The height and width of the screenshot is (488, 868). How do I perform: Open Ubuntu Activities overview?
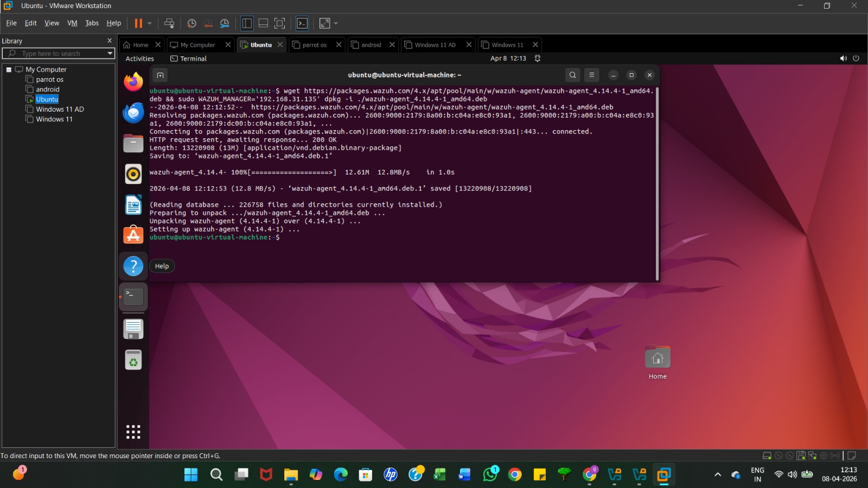(x=140, y=59)
